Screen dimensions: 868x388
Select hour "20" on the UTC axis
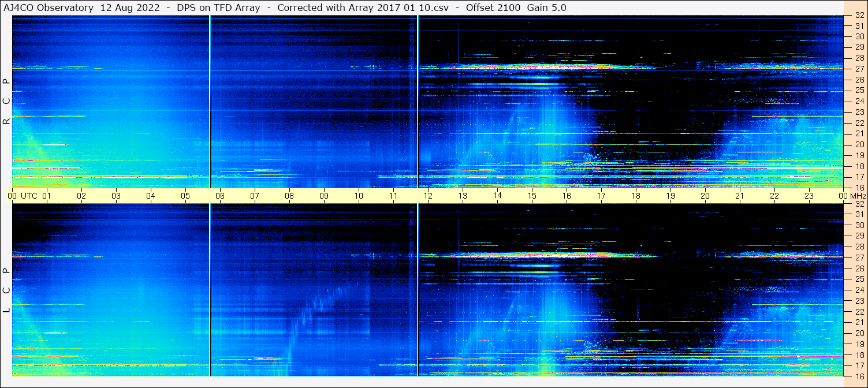pos(705,196)
